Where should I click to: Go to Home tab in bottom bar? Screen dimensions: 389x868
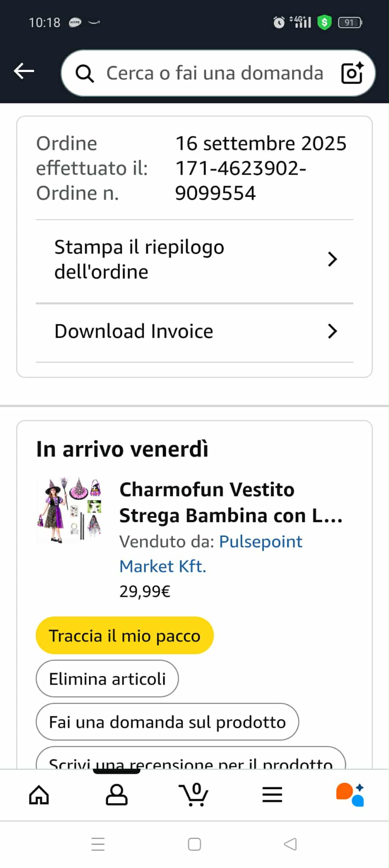coord(39,795)
